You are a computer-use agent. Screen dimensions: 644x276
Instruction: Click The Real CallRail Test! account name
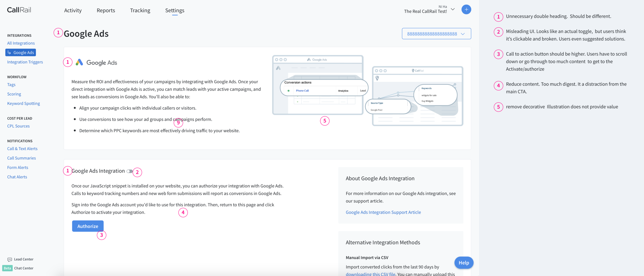coord(425,11)
